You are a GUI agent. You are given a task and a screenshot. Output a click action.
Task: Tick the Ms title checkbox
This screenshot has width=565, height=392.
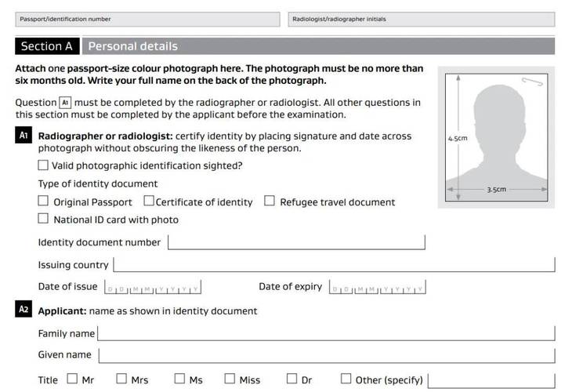pos(179,379)
